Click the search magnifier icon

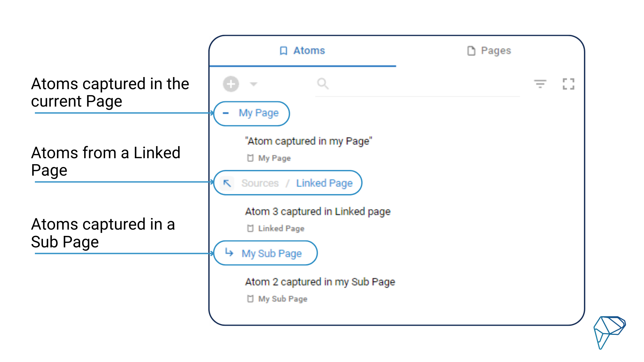322,83
